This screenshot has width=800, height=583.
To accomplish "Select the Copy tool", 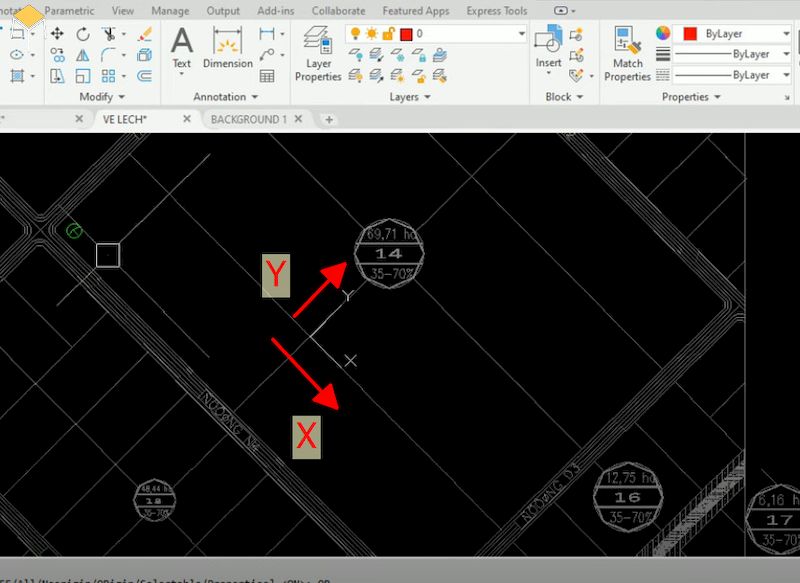I will [x=57, y=55].
